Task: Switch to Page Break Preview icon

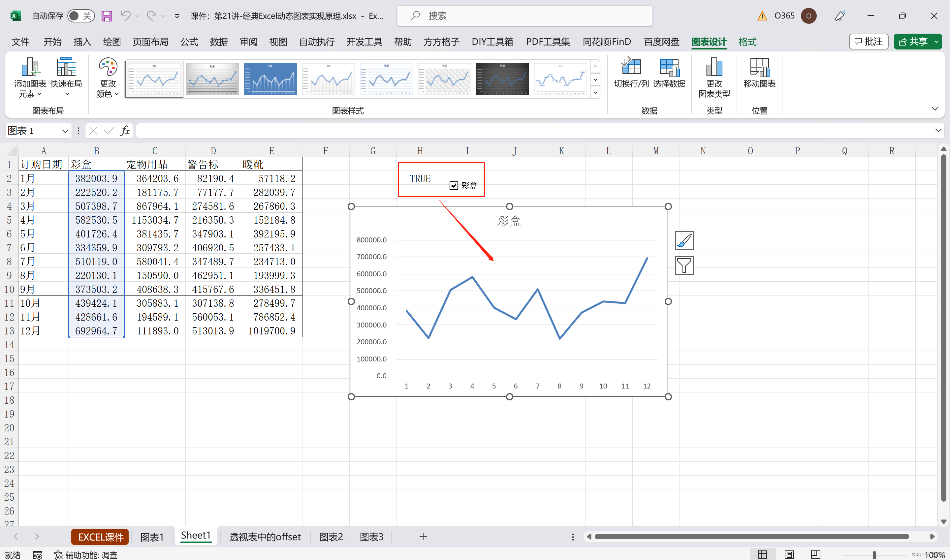Action: (815, 554)
